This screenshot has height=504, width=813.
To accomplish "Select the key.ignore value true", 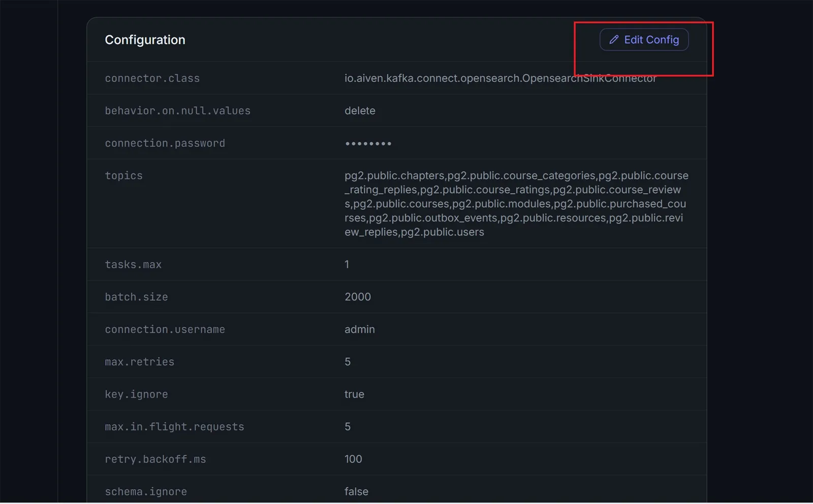I will click(x=354, y=394).
